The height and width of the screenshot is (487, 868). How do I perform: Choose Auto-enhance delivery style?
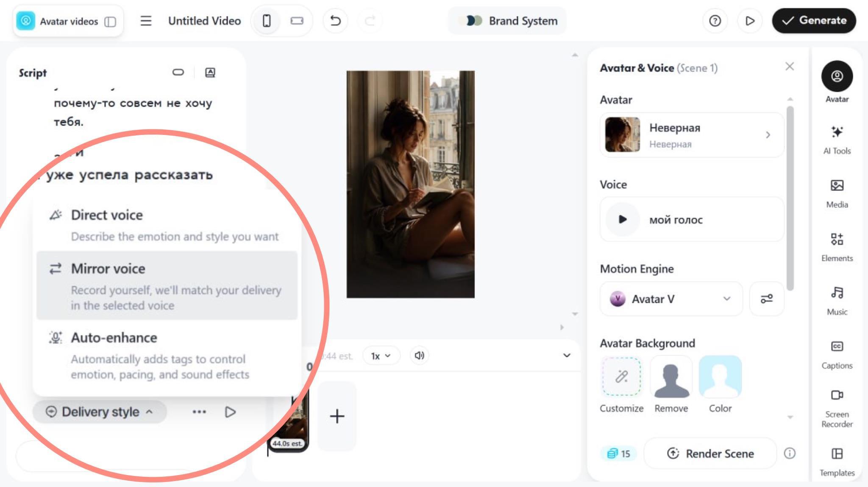click(x=167, y=355)
